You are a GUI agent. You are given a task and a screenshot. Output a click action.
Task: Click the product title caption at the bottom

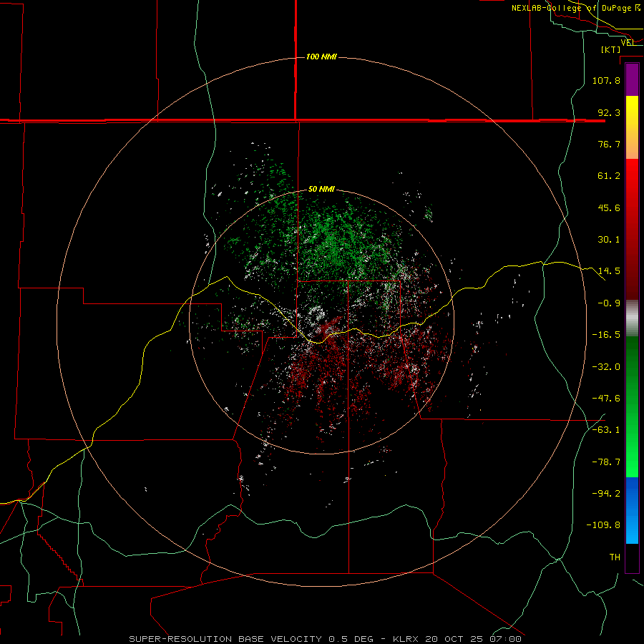point(325,639)
